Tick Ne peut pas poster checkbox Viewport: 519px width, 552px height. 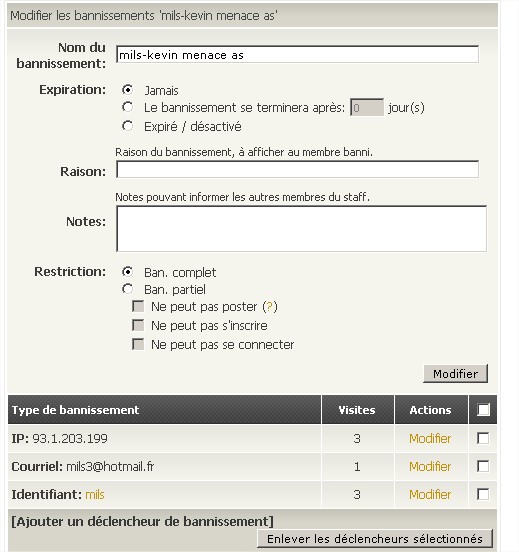tap(138, 306)
